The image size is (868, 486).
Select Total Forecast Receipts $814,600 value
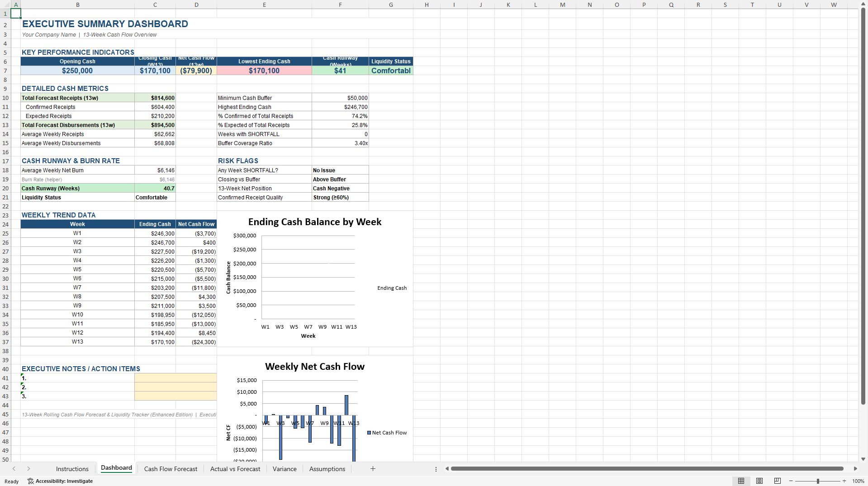tap(155, 98)
